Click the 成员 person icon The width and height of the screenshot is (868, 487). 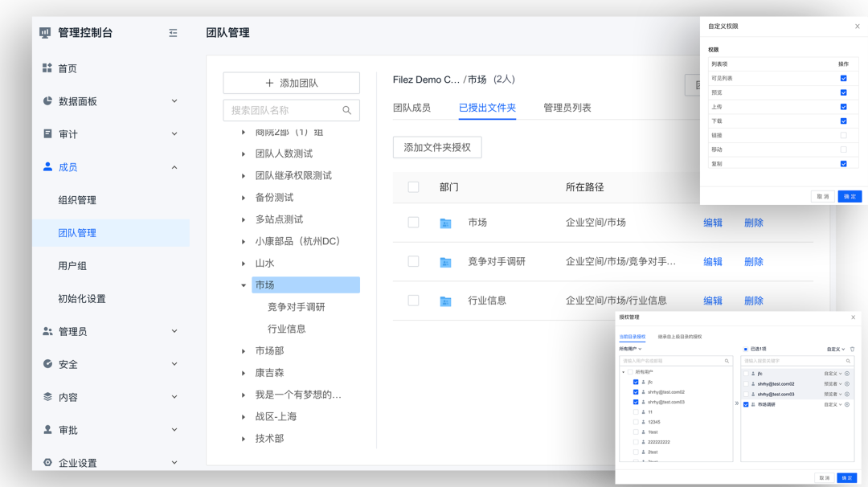[x=47, y=166]
